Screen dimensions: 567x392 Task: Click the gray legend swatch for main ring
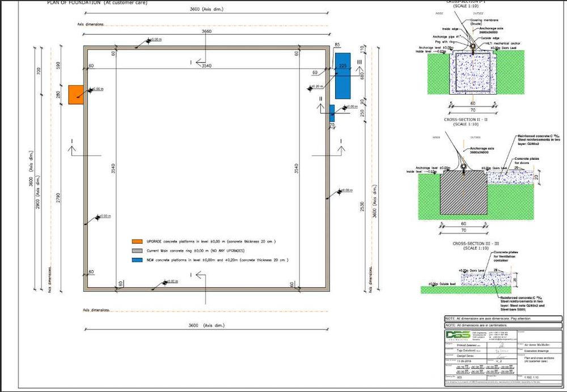137,251
